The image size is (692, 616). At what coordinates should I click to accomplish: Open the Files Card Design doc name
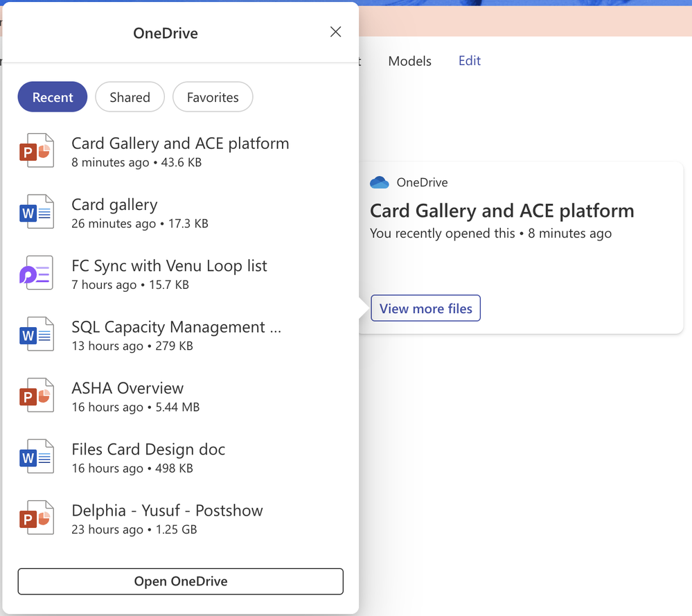(148, 450)
